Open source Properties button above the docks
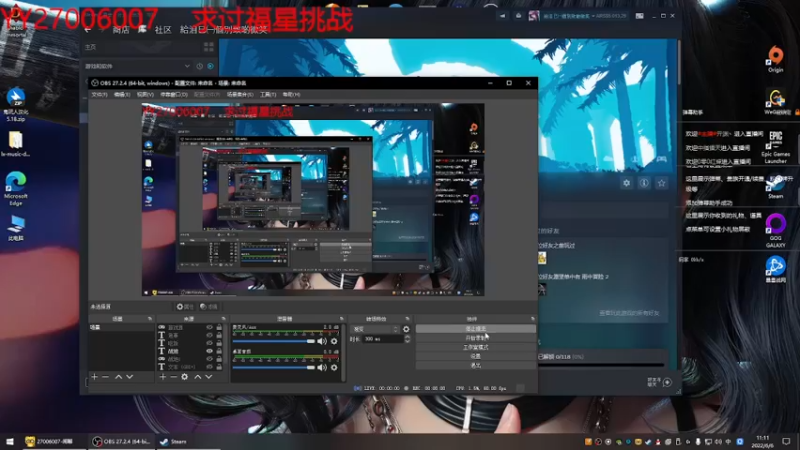Viewport: 800px width, 450px height. (x=185, y=307)
